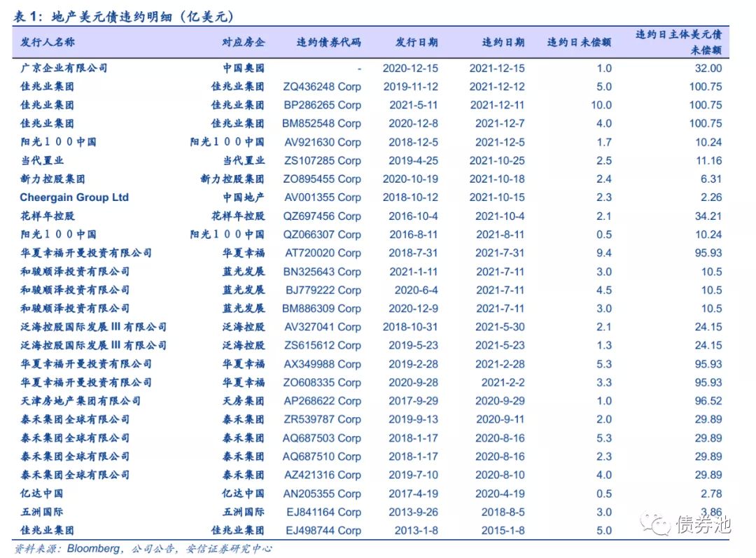Click the Cheergain Group Ltd issuer

click(x=74, y=197)
